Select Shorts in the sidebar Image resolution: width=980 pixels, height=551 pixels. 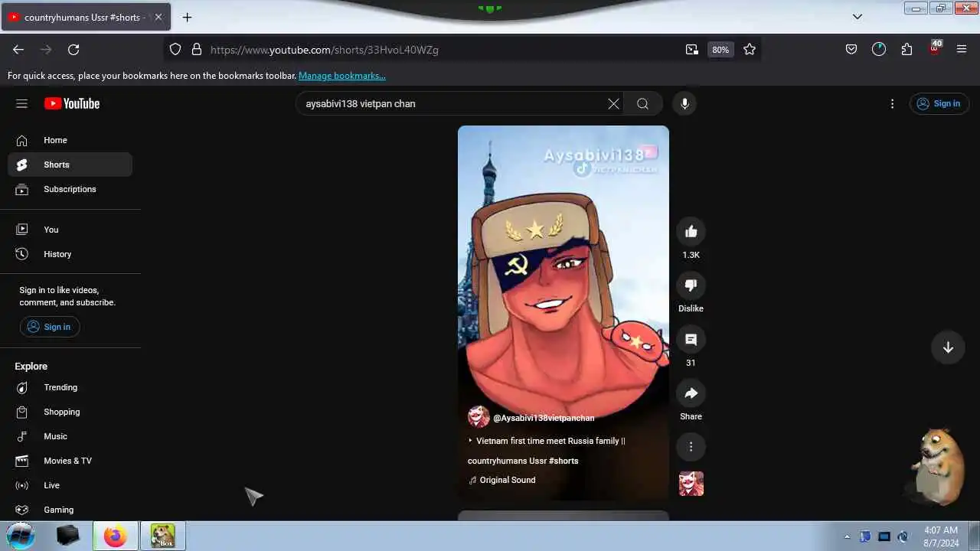pyautogui.click(x=70, y=165)
